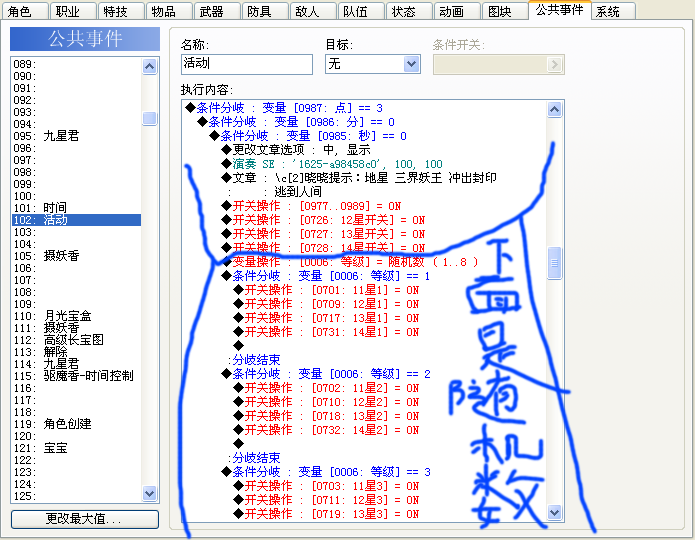Open the 物品 tab

(x=169, y=11)
